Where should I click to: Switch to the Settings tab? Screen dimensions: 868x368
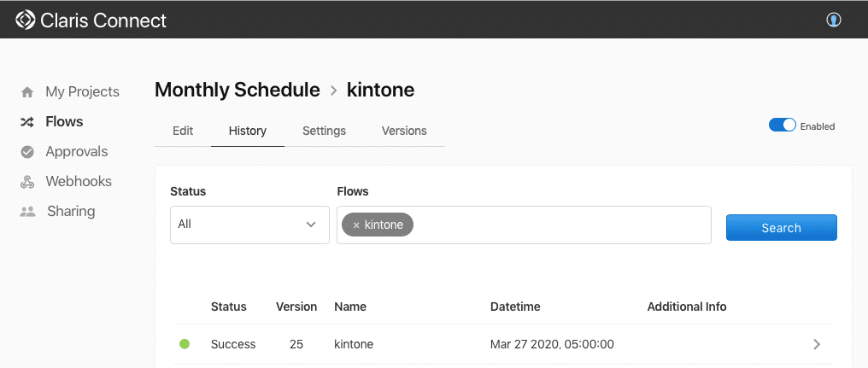[x=324, y=131]
